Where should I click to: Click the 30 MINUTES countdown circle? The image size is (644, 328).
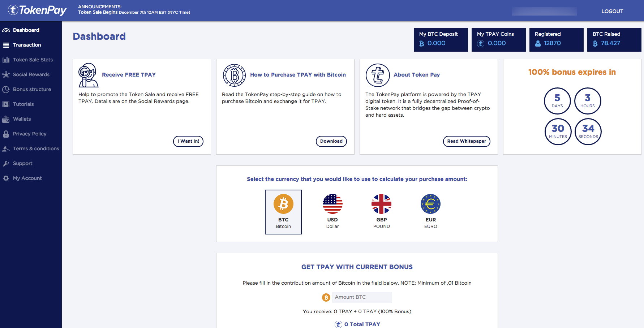558,131
